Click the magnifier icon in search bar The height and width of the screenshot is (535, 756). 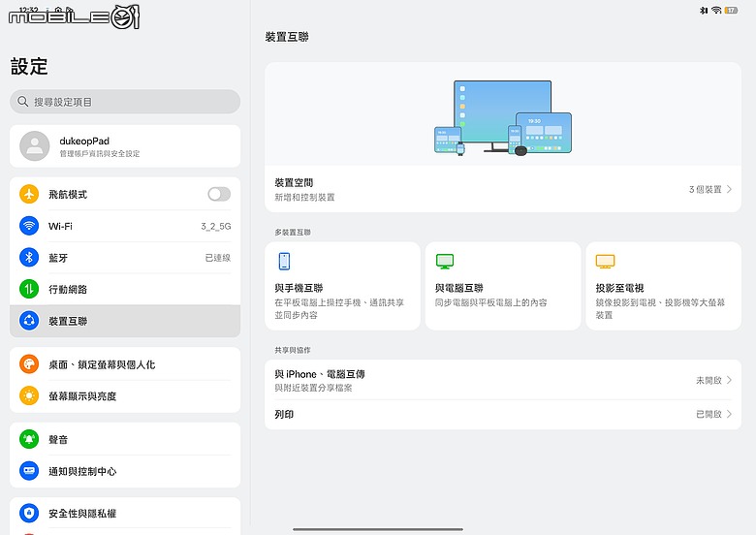click(22, 102)
